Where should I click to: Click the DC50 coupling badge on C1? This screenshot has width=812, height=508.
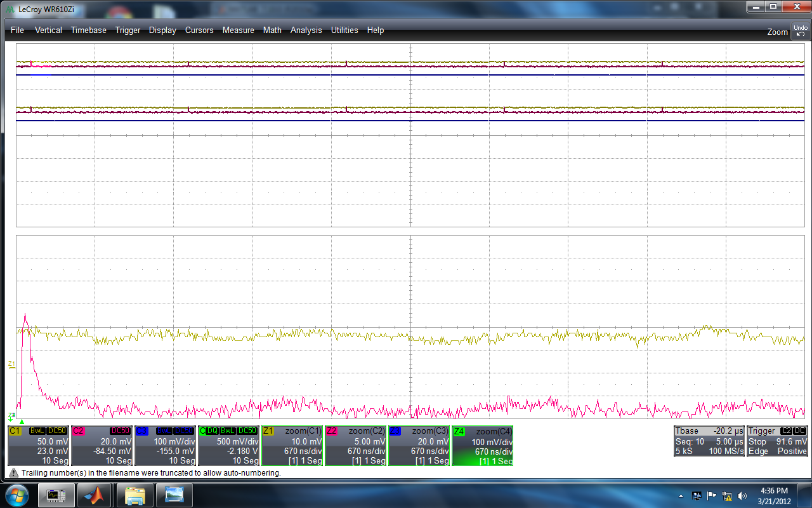[x=58, y=431]
